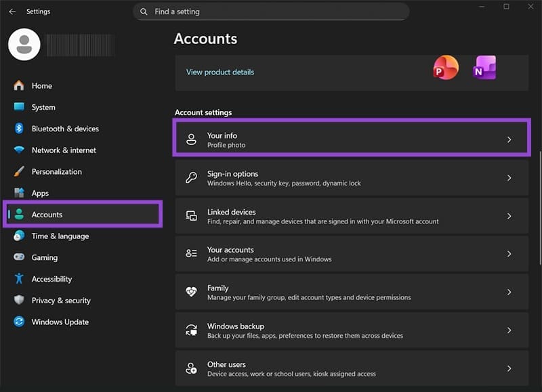
Task: Open Network & internet settings
Action: 64,150
